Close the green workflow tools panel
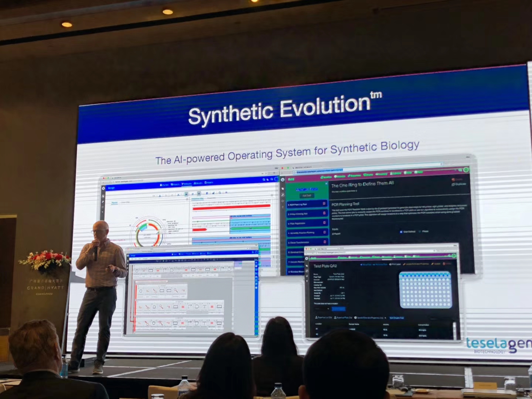 (326, 183)
